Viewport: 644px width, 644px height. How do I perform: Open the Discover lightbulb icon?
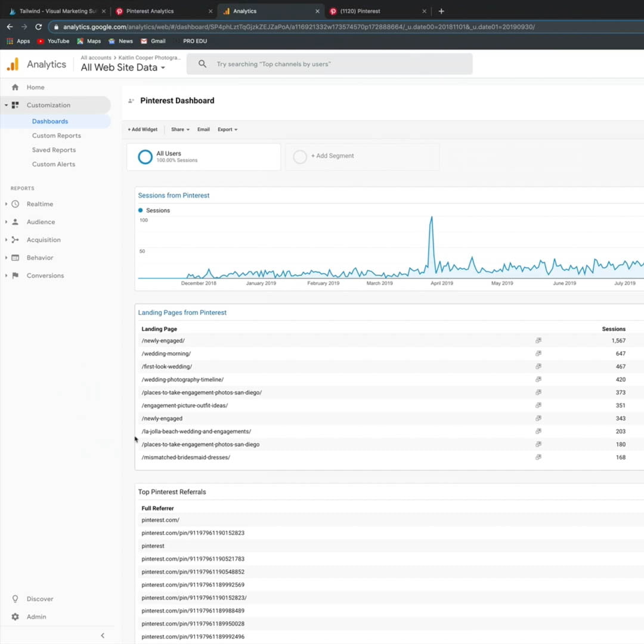click(16, 599)
